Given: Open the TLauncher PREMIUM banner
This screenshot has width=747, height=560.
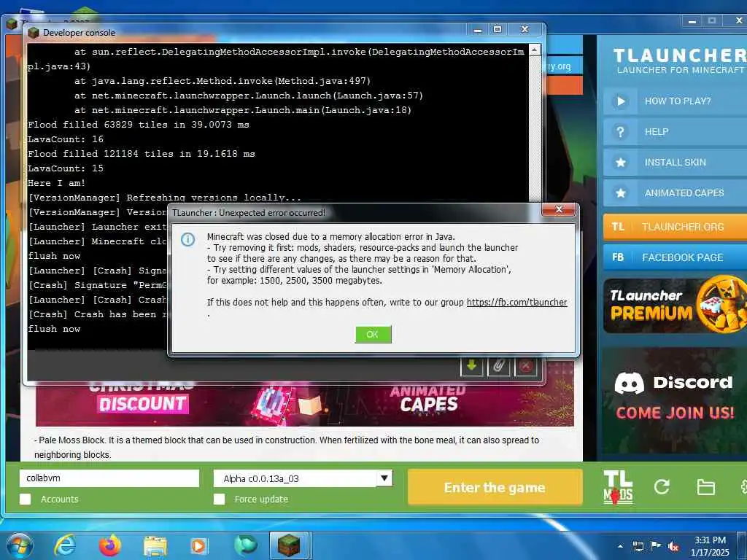Looking at the screenshot, I should pyautogui.click(x=675, y=305).
